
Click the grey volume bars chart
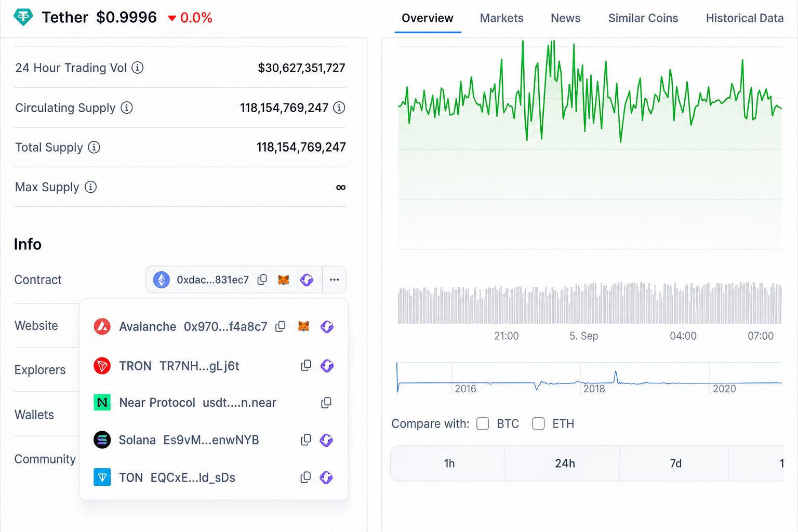590,303
